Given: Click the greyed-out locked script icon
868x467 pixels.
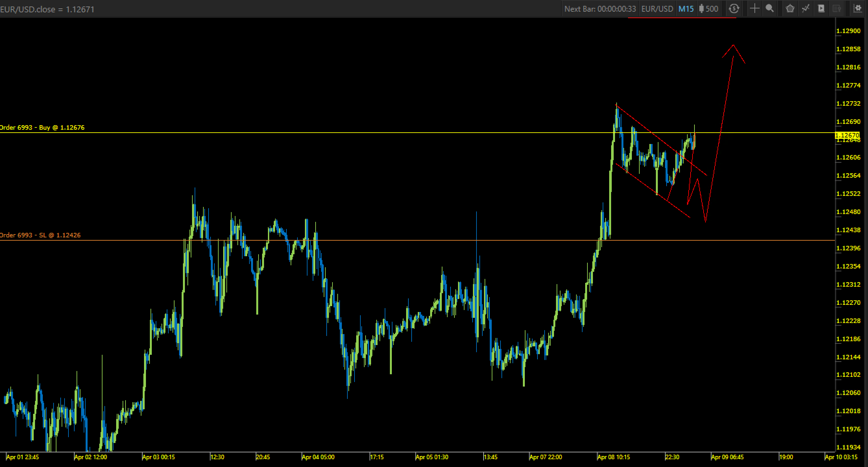Looking at the screenshot, I should pyautogui.click(x=837, y=9).
